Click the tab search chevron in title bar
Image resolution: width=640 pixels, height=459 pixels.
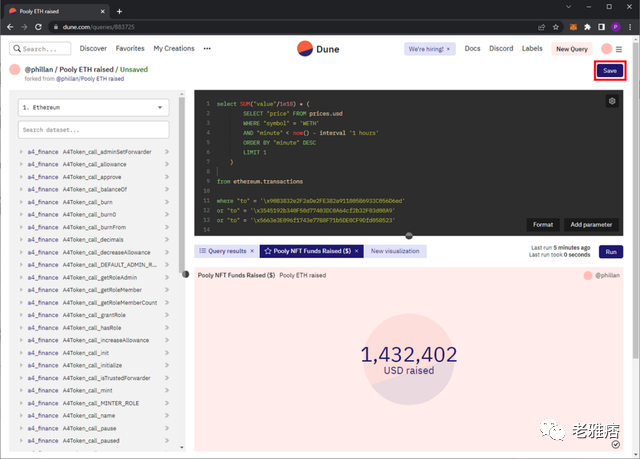[568, 7]
